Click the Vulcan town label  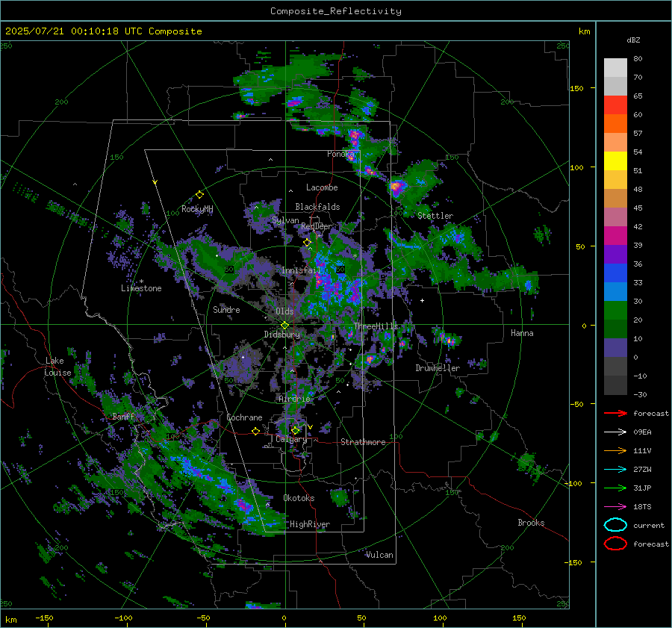coord(379,555)
